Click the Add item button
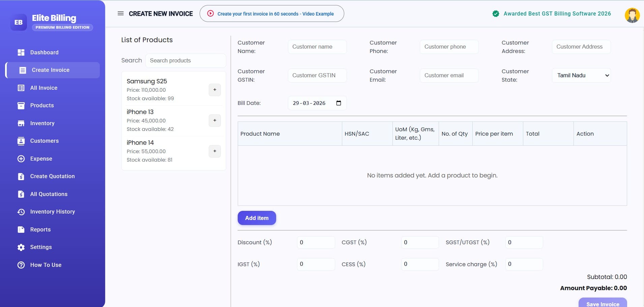Screen dimensions: 644x307 [257, 218]
